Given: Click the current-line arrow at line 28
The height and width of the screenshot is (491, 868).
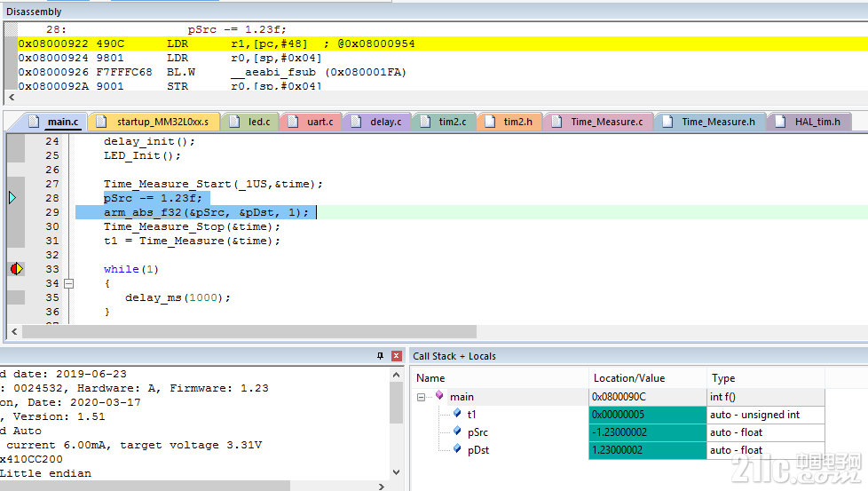Looking at the screenshot, I should click(x=12, y=198).
